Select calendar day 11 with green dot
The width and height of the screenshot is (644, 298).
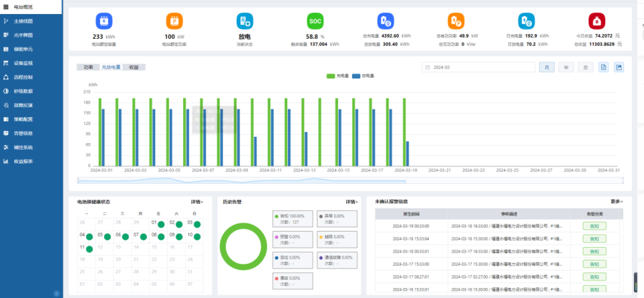pyautogui.click(x=87, y=248)
